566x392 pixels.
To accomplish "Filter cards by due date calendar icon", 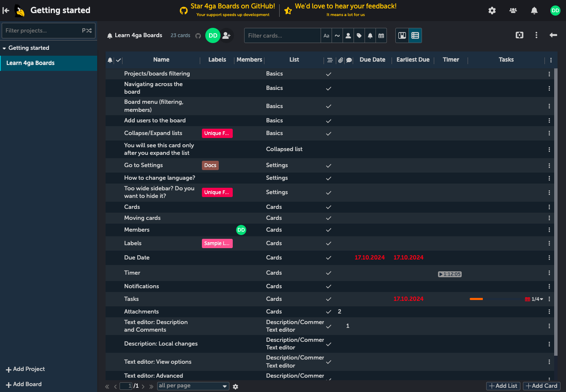I will (x=381, y=35).
